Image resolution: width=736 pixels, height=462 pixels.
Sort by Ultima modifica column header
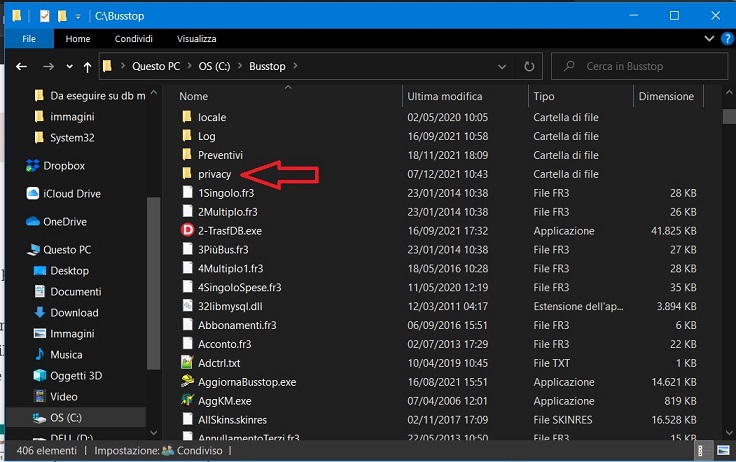tap(445, 96)
